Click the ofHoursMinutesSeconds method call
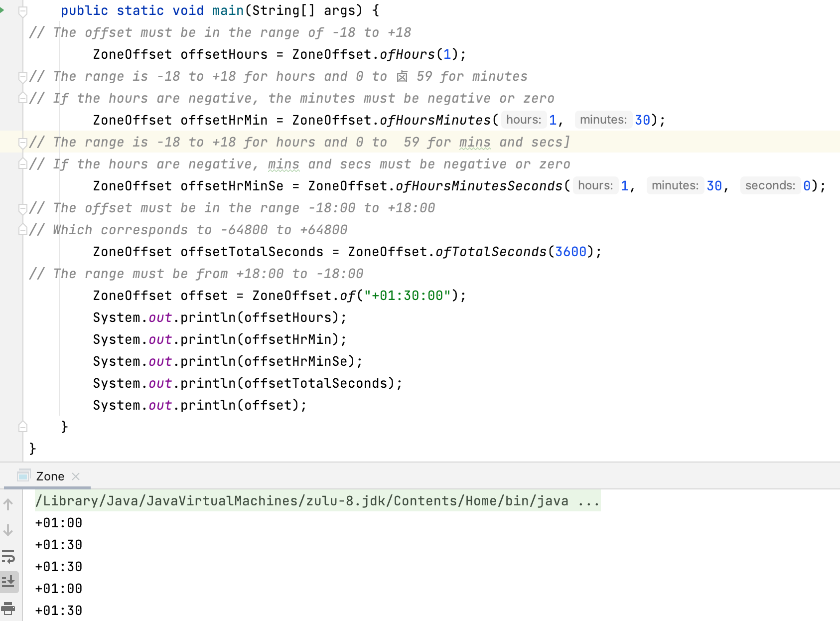The height and width of the screenshot is (621, 840). (478, 186)
